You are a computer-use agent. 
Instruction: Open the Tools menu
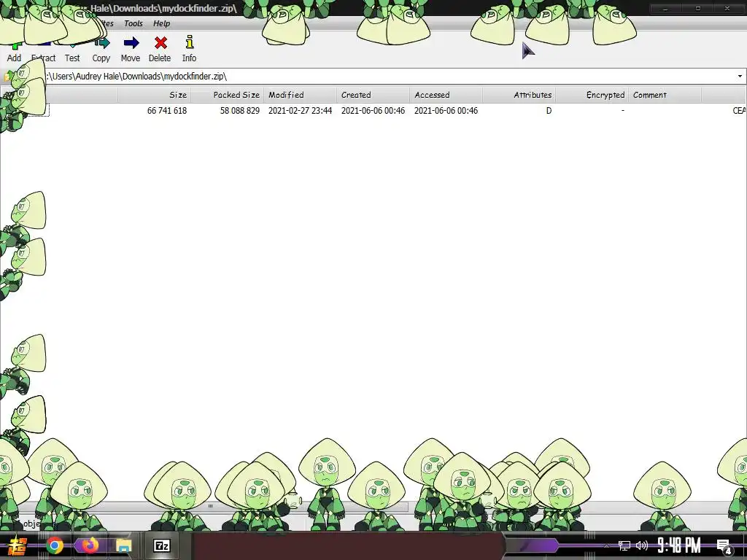pos(133,23)
